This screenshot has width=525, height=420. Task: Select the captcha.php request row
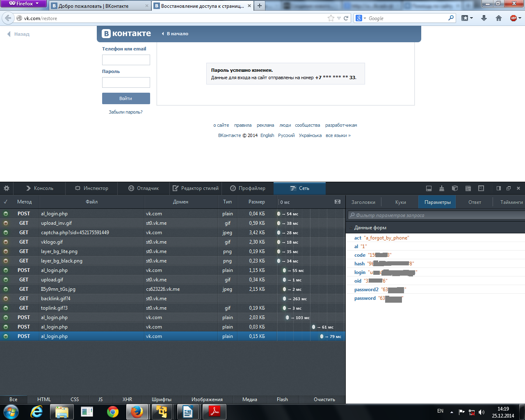(172, 233)
